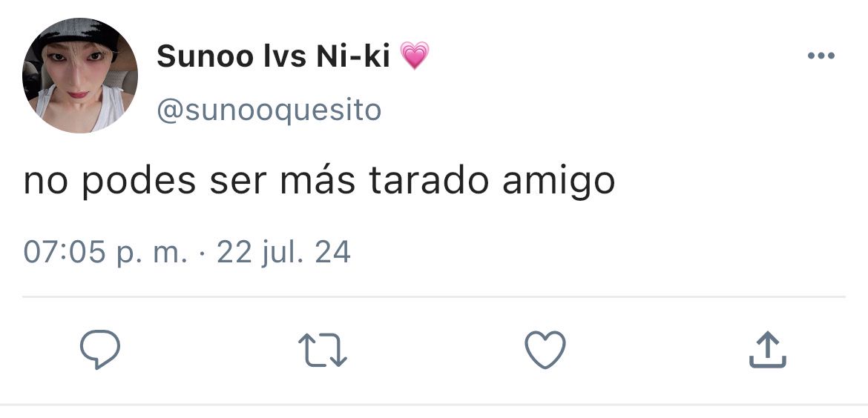
Task: Open the reply speech bubble icon
Action: [99, 349]
